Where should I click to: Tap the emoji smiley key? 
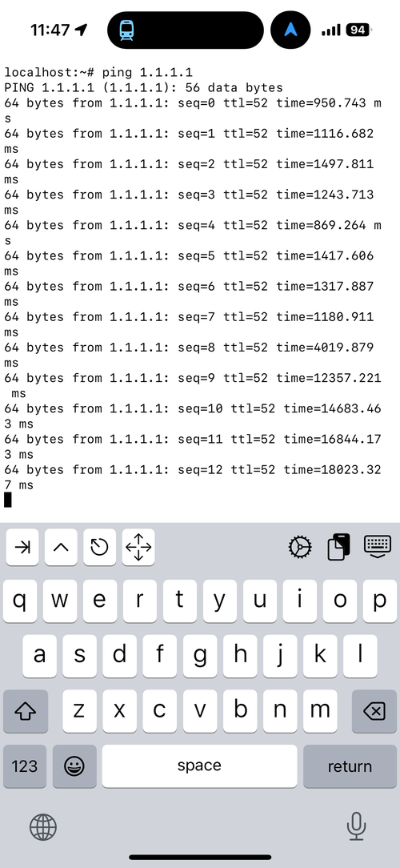tap(74, 766)
